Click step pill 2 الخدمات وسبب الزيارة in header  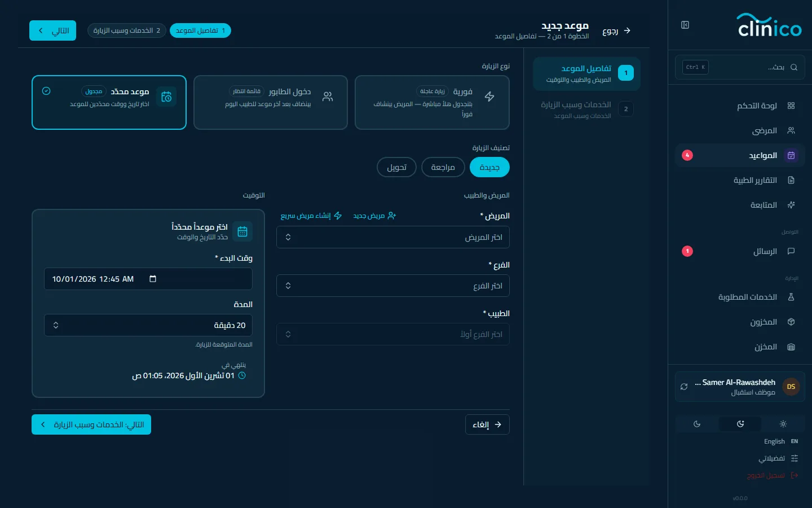[x=127, y=30]
